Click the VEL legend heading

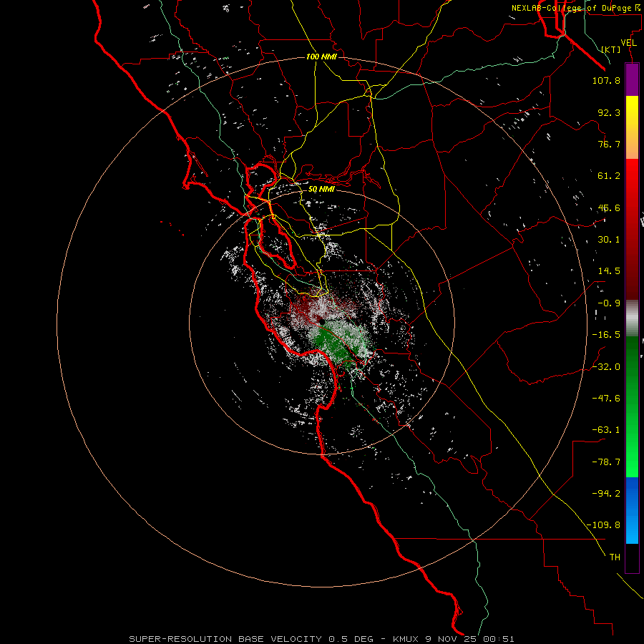(629, 43)
